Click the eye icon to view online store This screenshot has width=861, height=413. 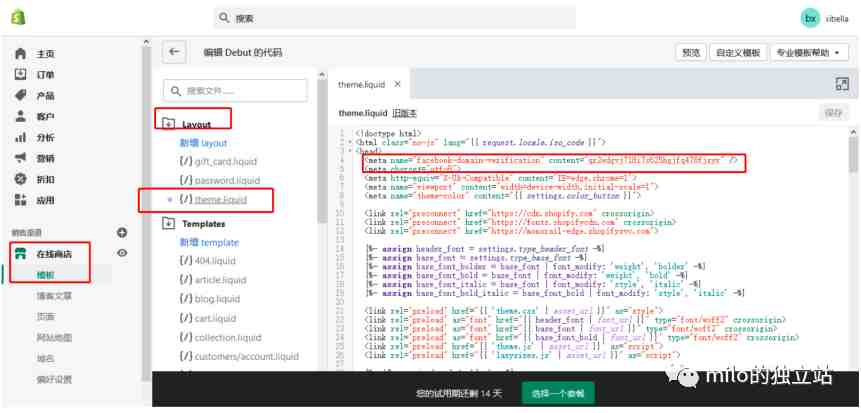pos(122,253)
